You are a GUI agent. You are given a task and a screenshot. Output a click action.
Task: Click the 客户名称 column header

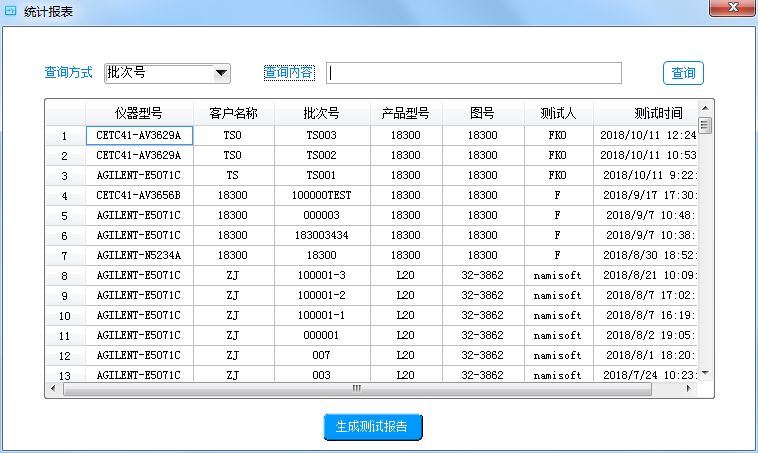[233, 113]
